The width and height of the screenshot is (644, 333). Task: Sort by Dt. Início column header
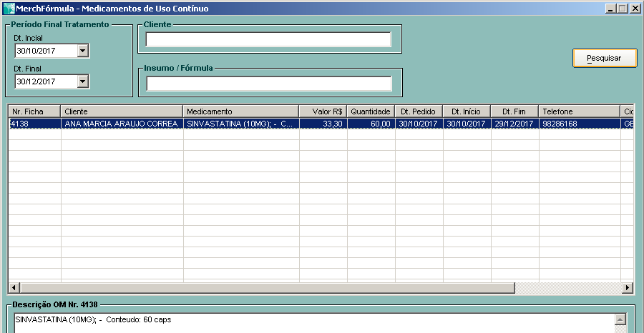point(467,111)
